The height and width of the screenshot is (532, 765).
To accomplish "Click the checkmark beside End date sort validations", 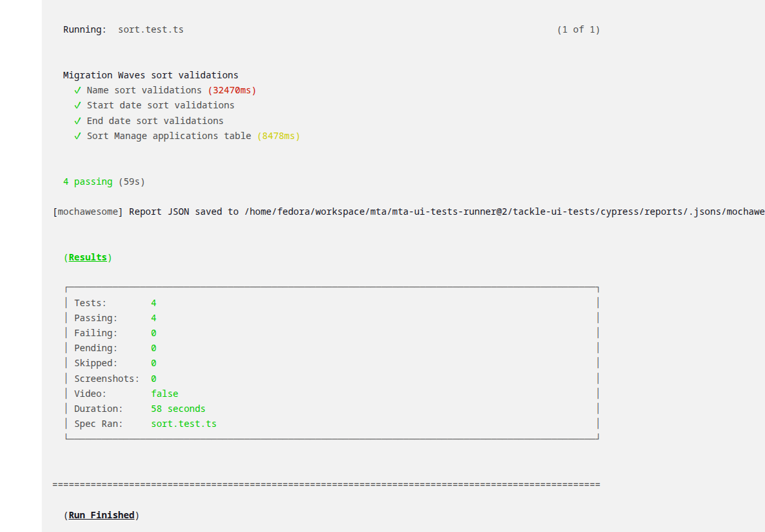I will [78, 121].
